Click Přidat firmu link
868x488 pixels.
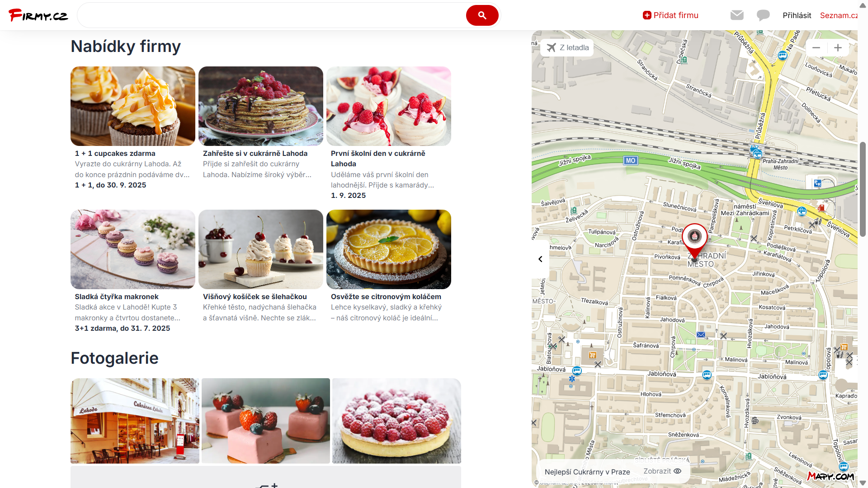point(670,15)
